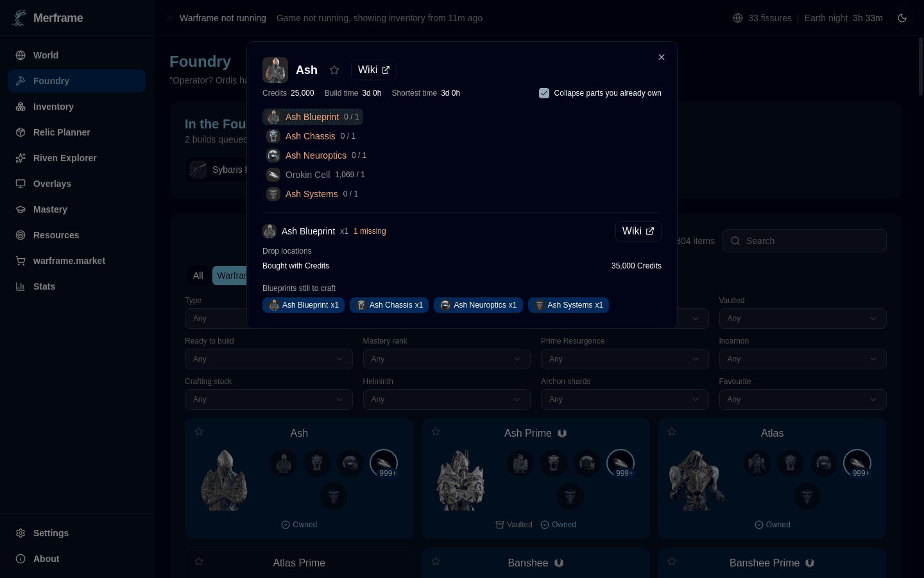Screen dimensions: 924x578
Task: Favourite the Banshee card star
Action: click(436, 561)
